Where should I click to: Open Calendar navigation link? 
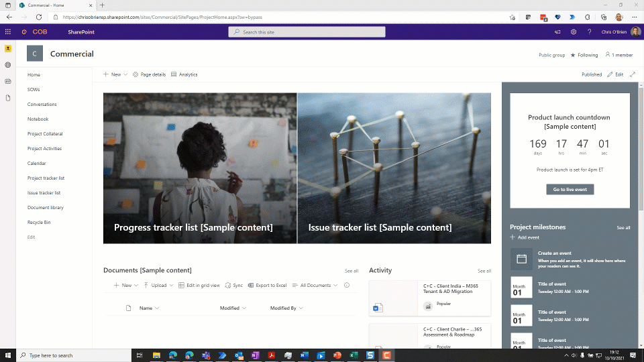[x=36, y=164]
